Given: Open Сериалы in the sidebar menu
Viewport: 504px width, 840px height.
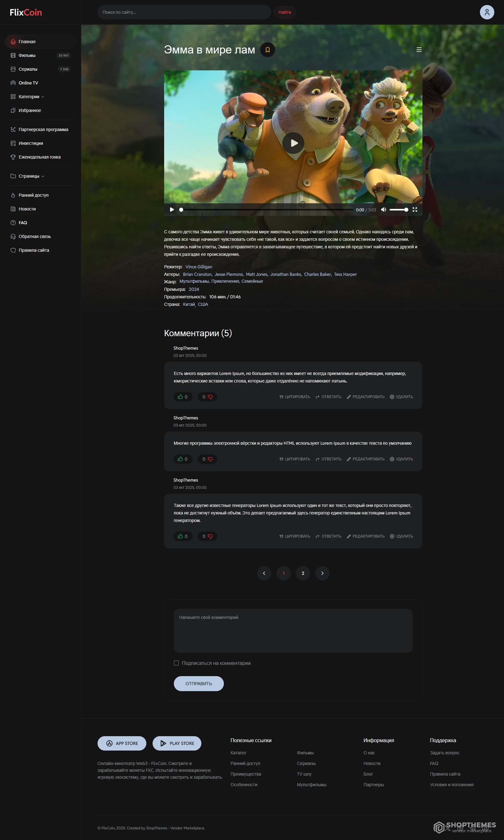Looking at the screenshot, I should tap(28, 69).
